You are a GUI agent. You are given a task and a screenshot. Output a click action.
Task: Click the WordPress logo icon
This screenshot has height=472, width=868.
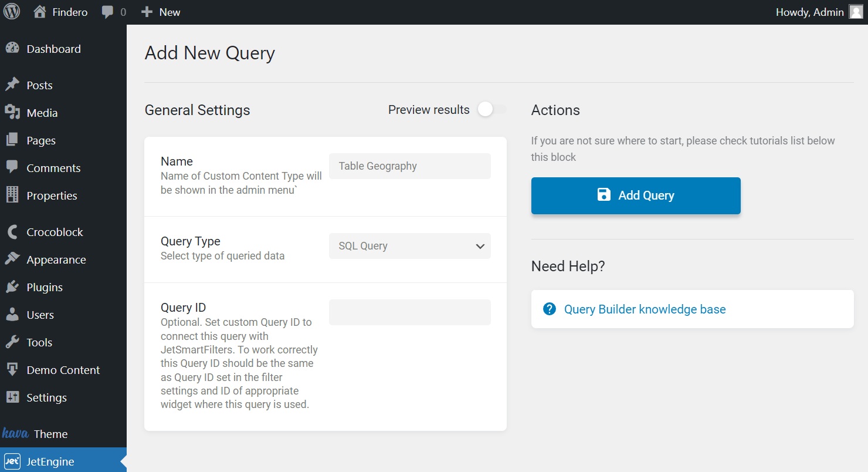[12, 12]
